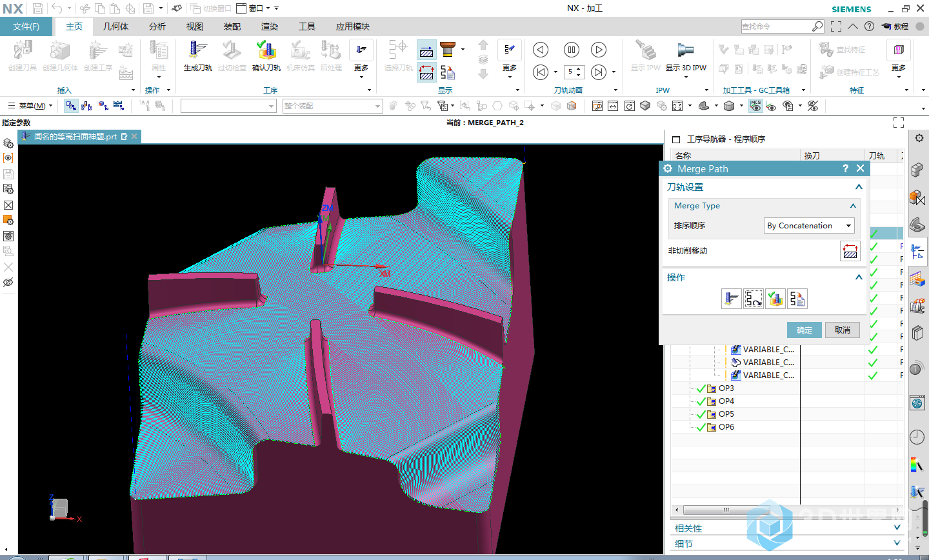
Task: Select OP6 program group
Action: click(726, 427)
